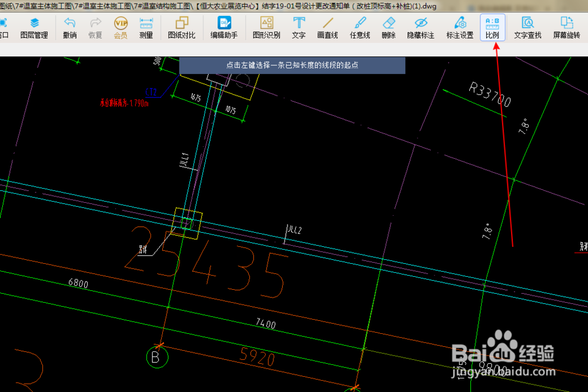Select the 任意线 freehand line tool
Screen dimensions: 588x392
pos(360,28)
